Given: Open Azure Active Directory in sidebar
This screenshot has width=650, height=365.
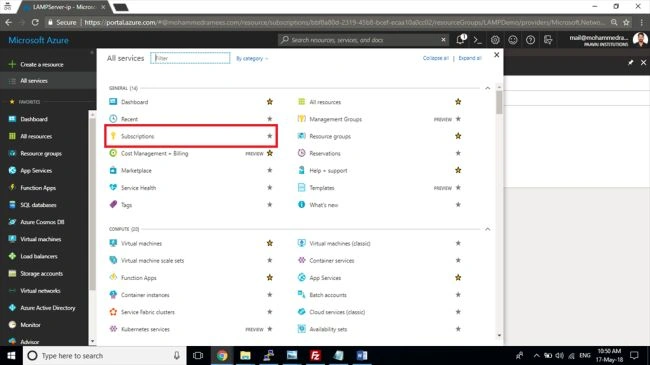Looking at the screenshot, I should click(48, 308).
